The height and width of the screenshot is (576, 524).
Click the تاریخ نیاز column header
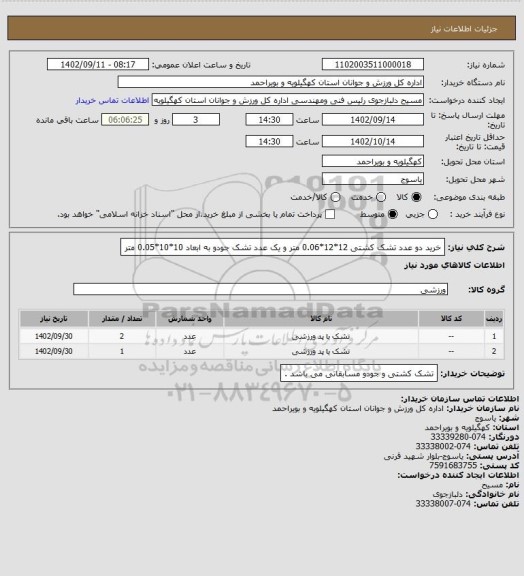point(54,318)
